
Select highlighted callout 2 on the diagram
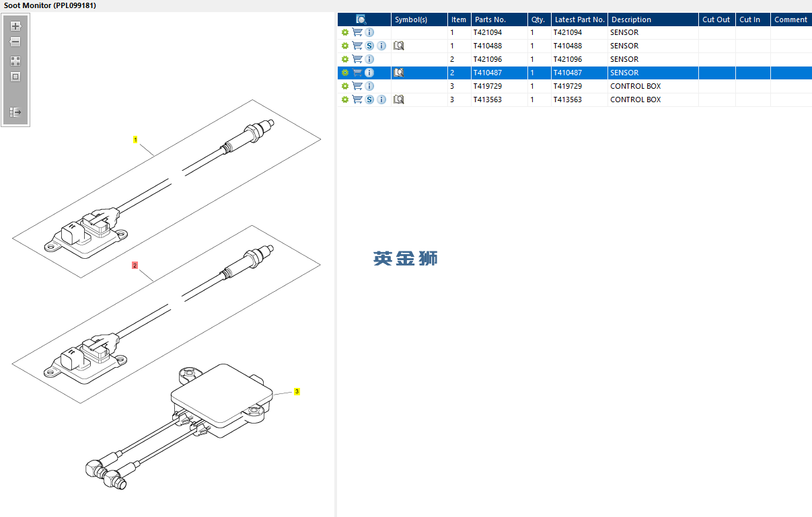click(x=135, y=266)
